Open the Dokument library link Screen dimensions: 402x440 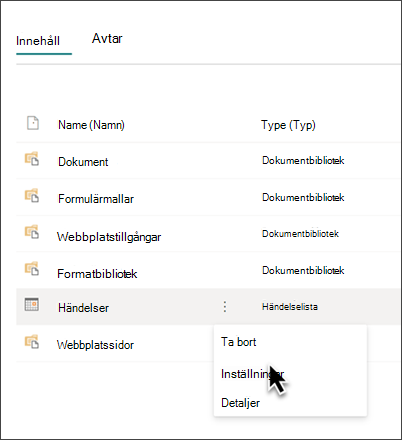[x=83, y=162]
